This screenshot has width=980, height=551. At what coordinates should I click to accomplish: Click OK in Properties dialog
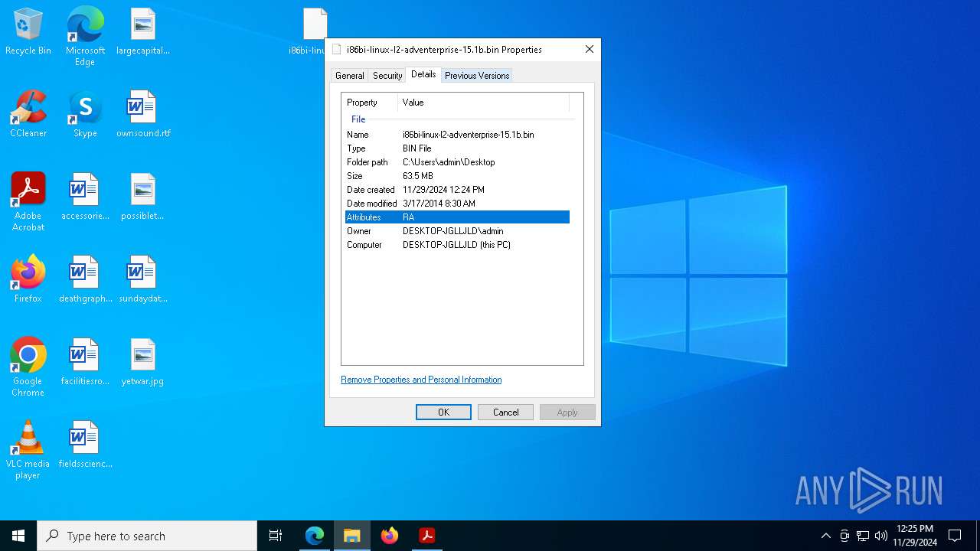pyautogui.click(x=443, y=412)
